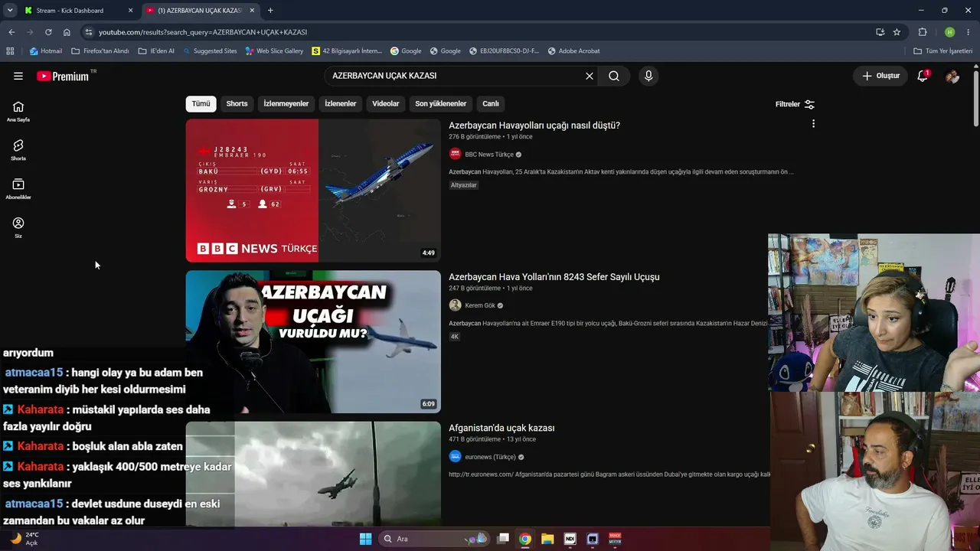Open Shorts in the left sidebar
This screenshot has width=980, height=551.
point(18,150)
